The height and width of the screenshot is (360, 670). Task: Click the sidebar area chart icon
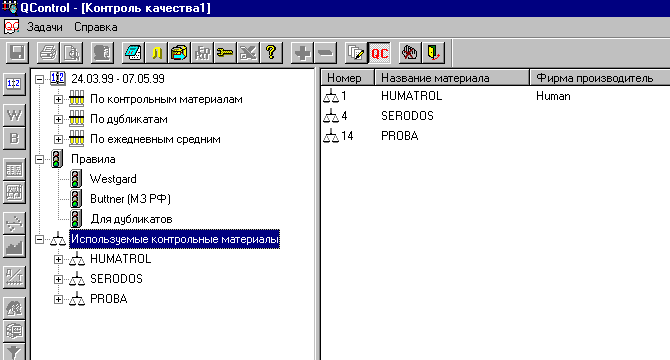14,247
